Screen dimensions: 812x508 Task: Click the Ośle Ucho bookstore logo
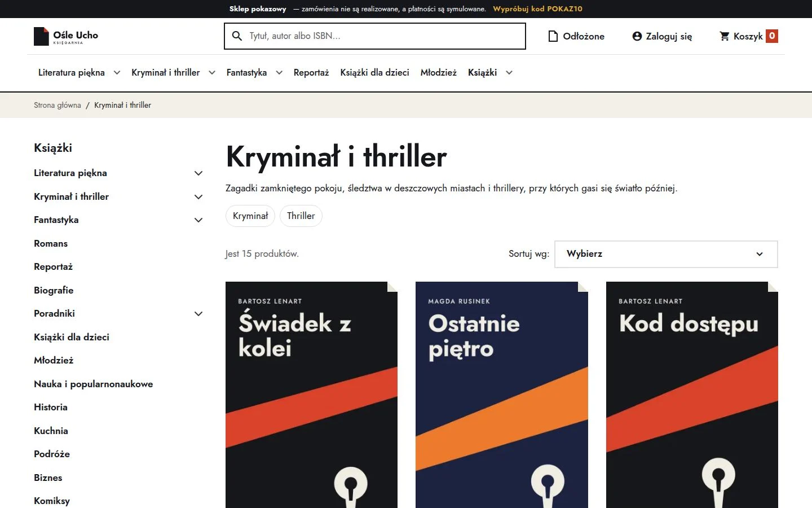[66, 36]
